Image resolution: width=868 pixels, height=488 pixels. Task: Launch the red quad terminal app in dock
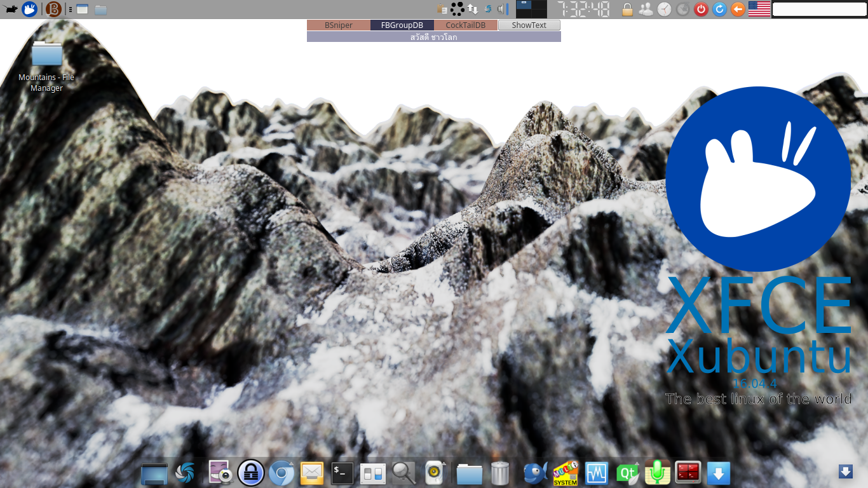click(x=688, y=473)
